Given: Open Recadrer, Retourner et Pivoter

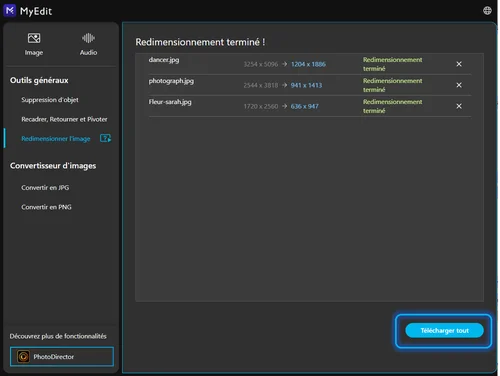Looking at the screenshot, I should 64,119.
